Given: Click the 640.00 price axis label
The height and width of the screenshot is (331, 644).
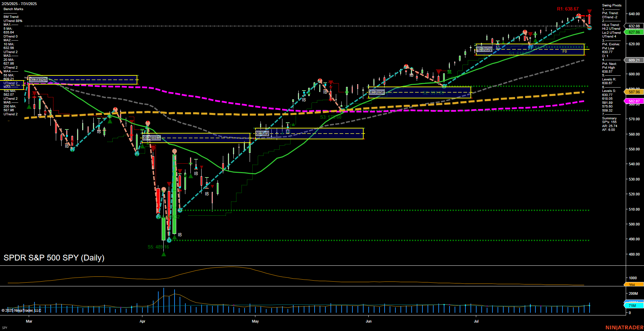Looking at the screenshot, I should coord(634,14).
